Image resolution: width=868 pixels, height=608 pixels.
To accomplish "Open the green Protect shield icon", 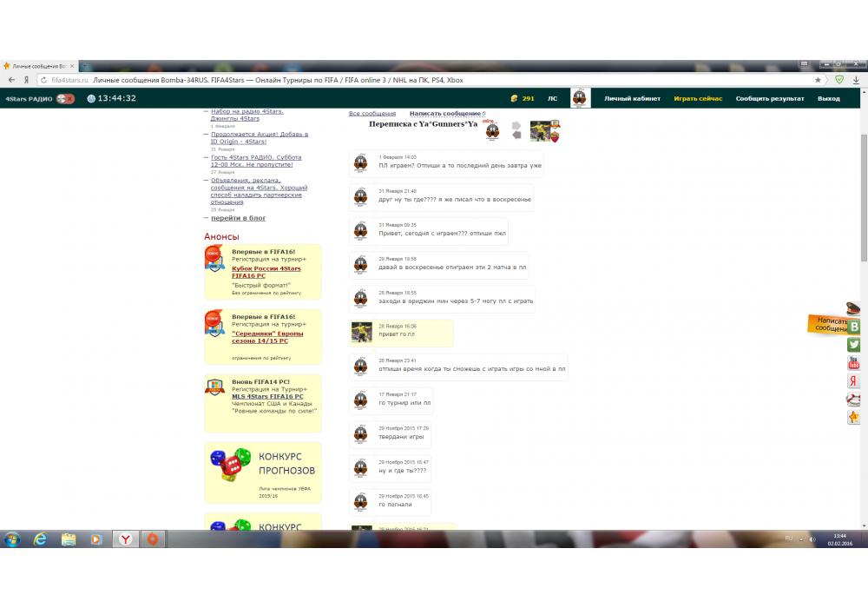I will 839,80.
